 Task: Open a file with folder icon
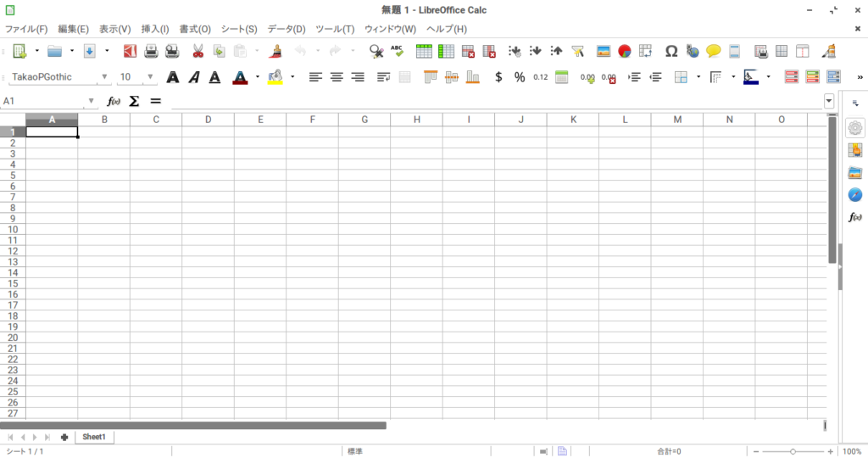(54, 52)
